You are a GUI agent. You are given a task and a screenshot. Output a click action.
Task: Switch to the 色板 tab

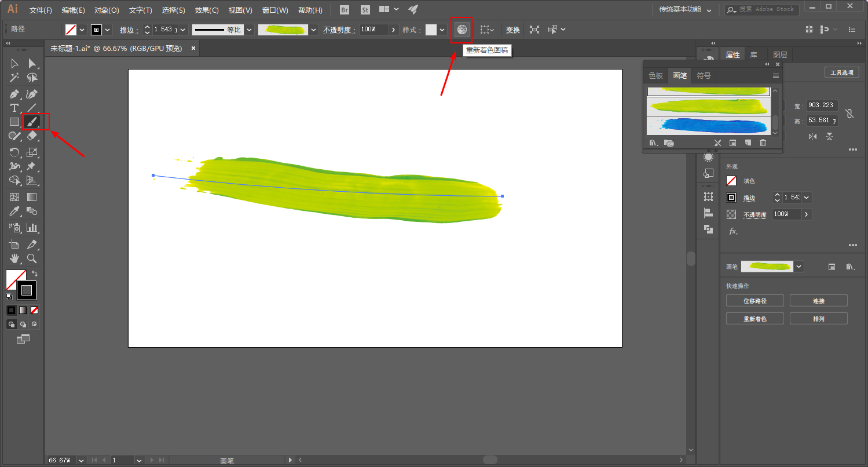click(x=655, y=75)
